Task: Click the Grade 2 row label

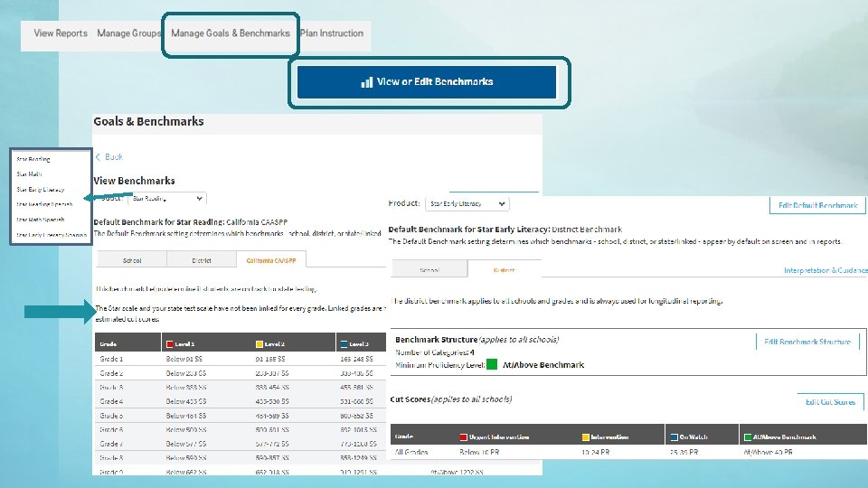Action: coord(111,373)
